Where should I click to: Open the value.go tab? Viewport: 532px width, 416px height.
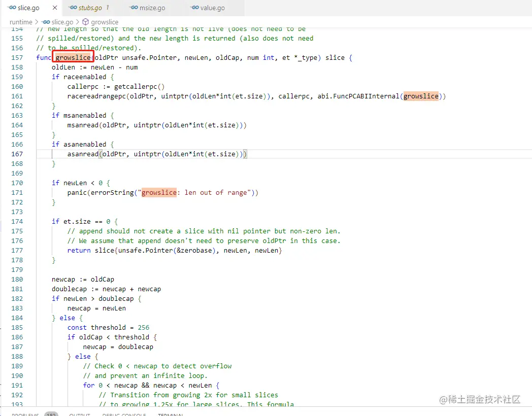(212, 8)
